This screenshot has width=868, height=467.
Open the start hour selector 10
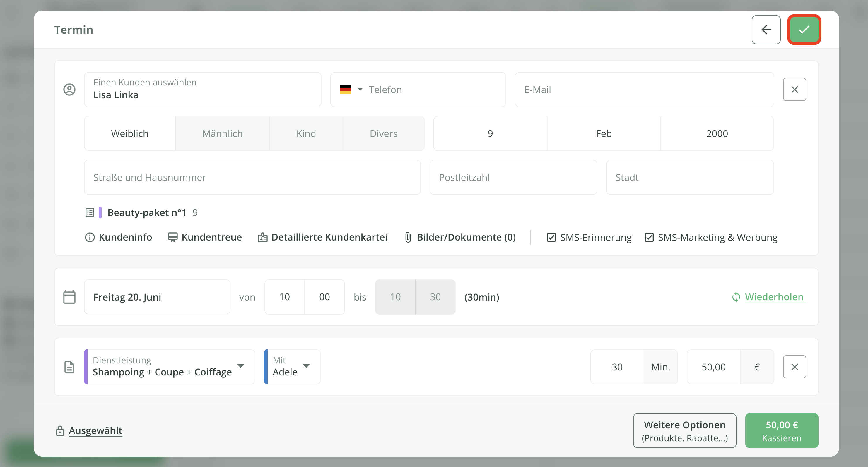(x=284, y=297)
